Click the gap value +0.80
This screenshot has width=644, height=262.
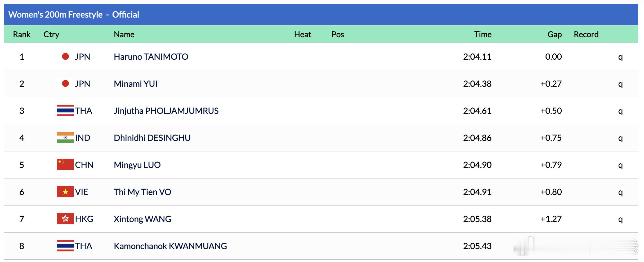(x=551, y=192)
